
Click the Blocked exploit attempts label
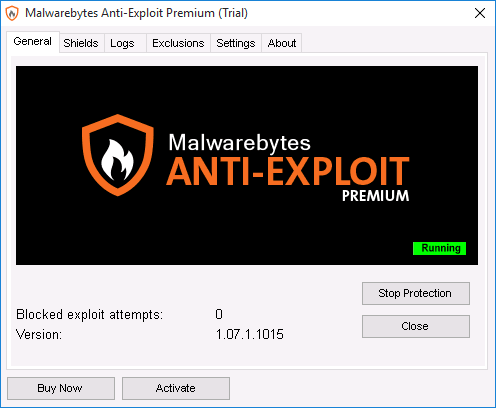pyautogui.click(x=90, y=315)
